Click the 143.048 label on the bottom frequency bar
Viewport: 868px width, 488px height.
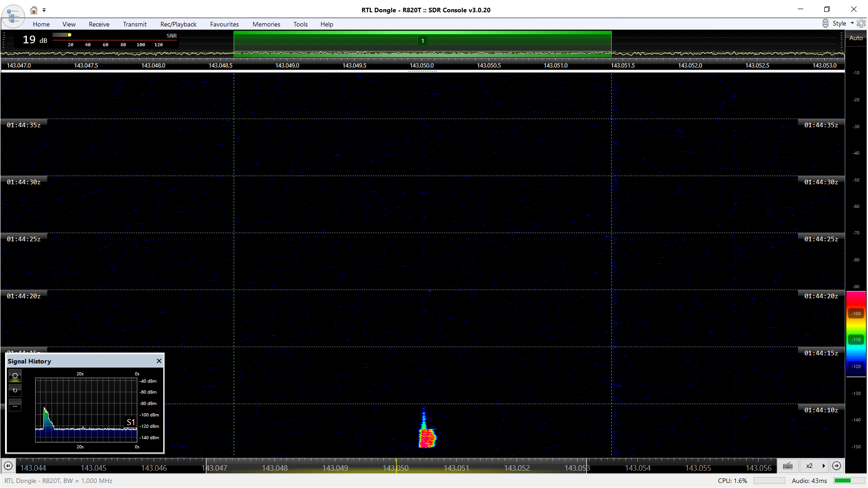[275, 468]
